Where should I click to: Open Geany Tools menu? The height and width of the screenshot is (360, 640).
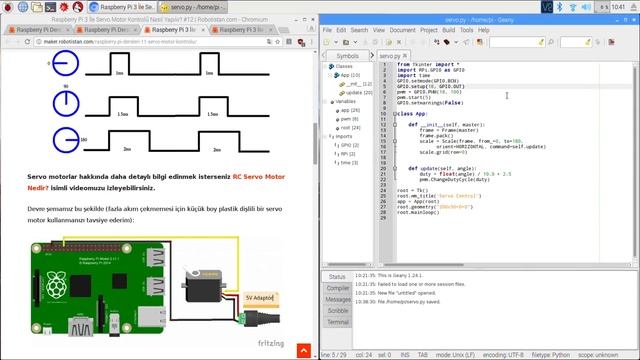467,30
